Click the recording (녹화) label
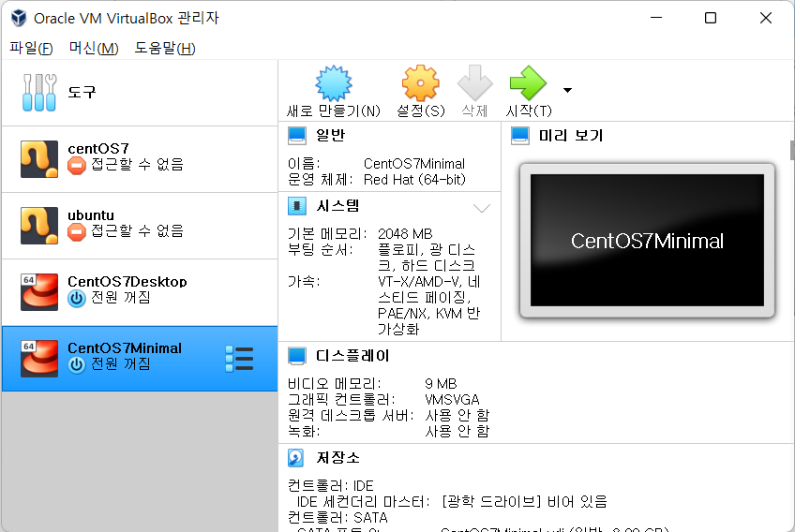The height and width of the screenshot is (532, 795). [x=304, y=431]
